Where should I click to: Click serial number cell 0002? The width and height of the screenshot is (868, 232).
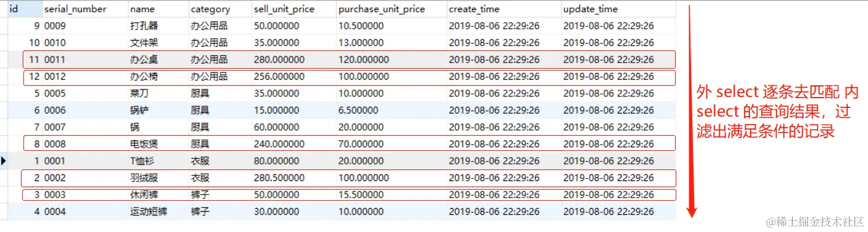click(85, 178)
